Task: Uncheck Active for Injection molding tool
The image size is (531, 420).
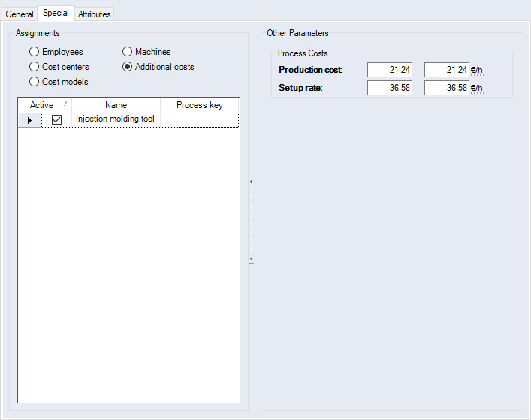Action: [56, 120]
